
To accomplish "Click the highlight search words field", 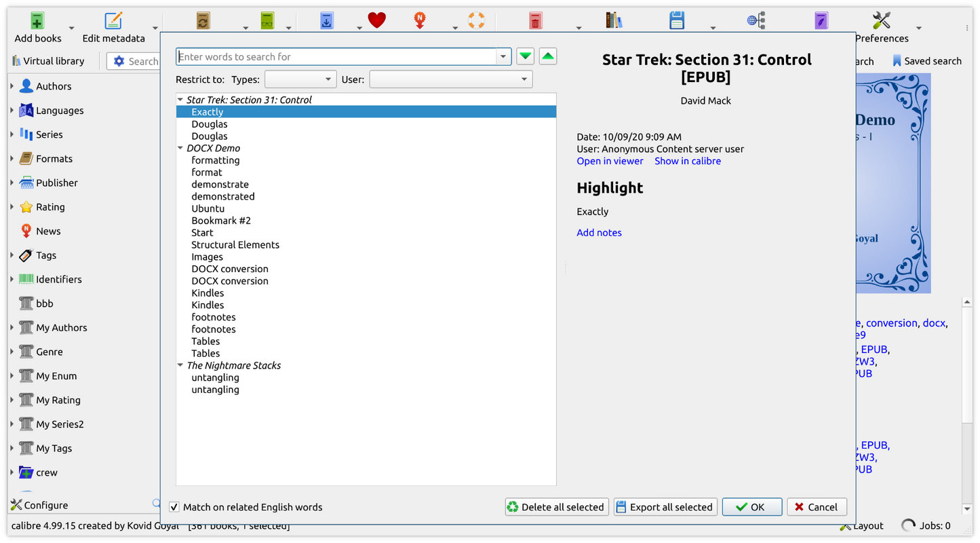I will point(339,56).
